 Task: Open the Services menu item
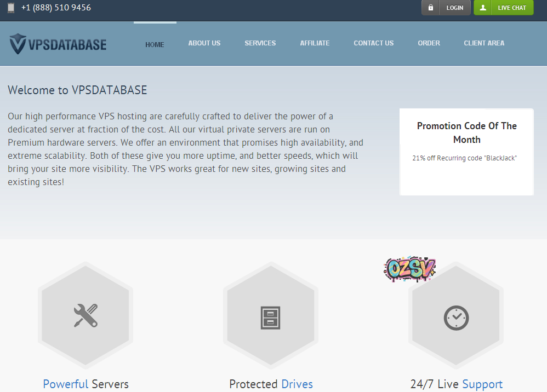[260, 43]
